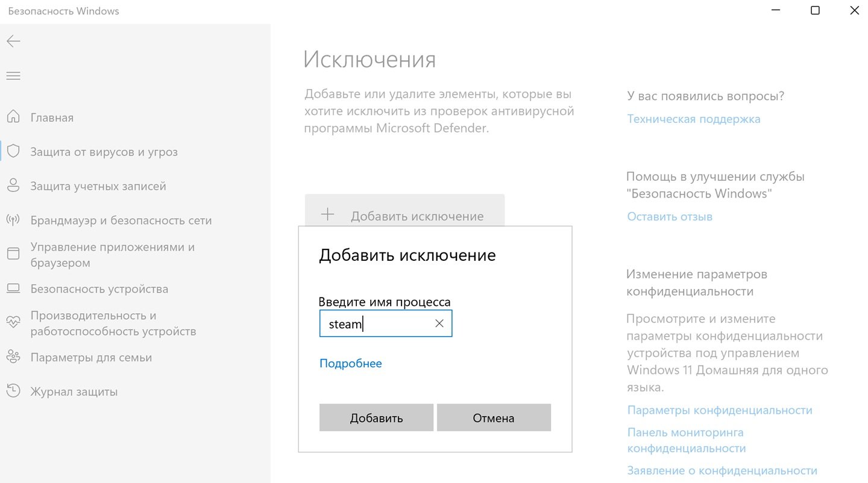Click the heart icon for device performance
The height and width of the screenshot is (483, 868).
[x=13, y=322]
